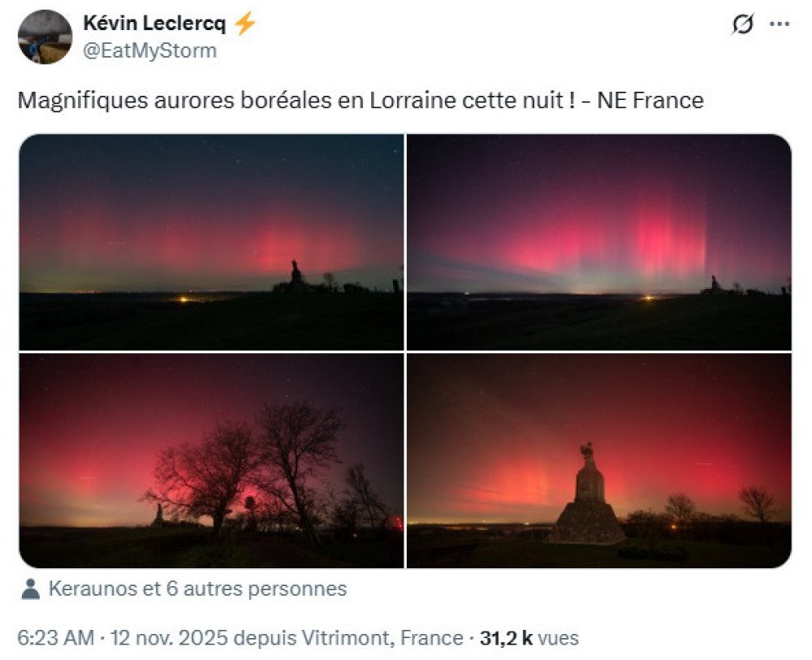This screenshot has height=660, width=812.
Task: View the 31,2 k vues count
Action: coord(529,638)
